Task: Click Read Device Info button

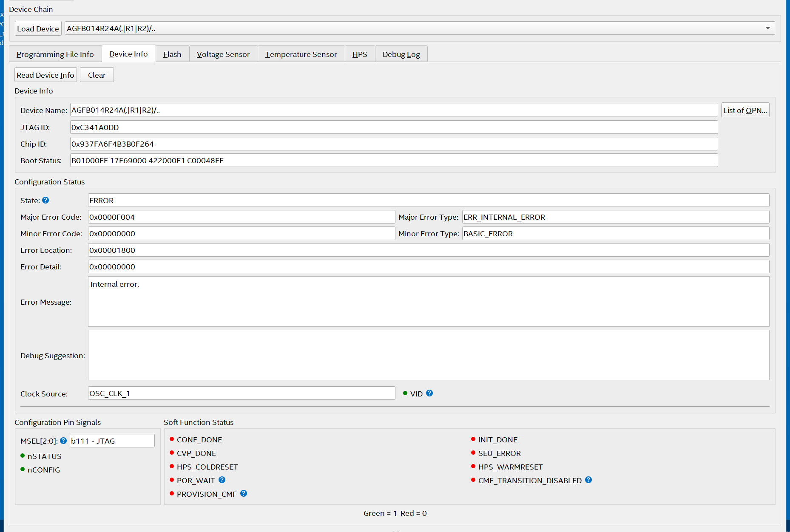Action: 45,75
